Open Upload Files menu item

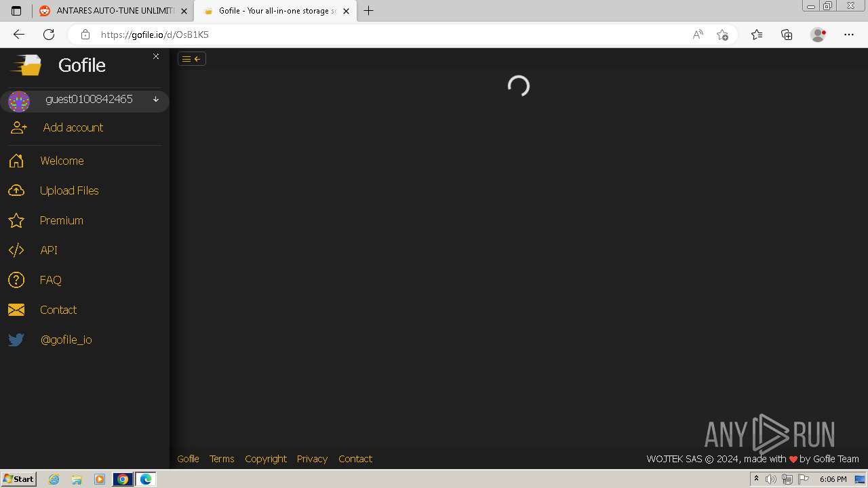(69, 190)
